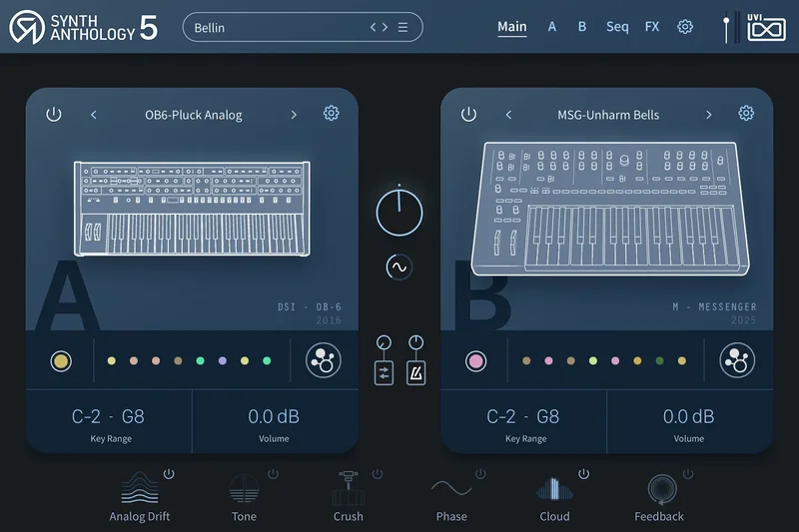The width and height of the screenshot is (799, 532).
Task: Click the small knob above the swap icon
Action: pos(384,342)
